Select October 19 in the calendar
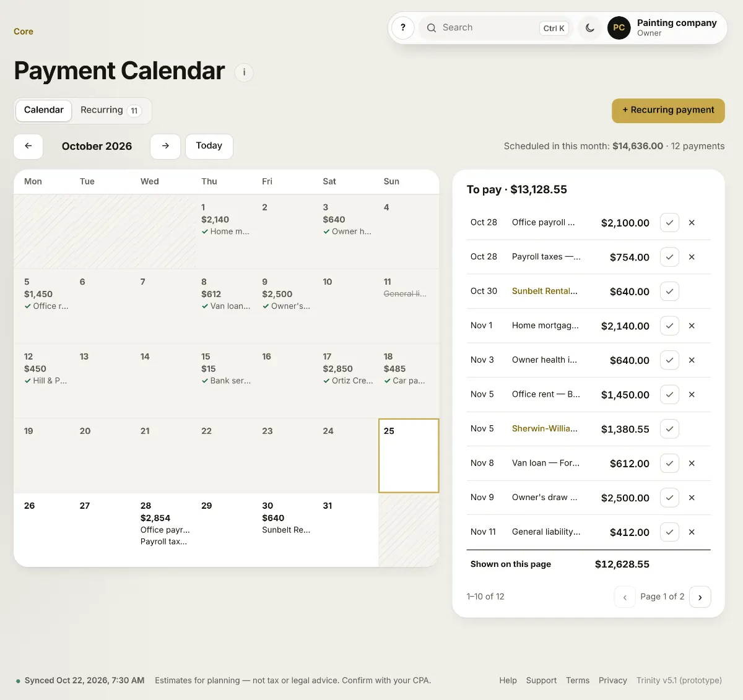 [x=43, y=456]
